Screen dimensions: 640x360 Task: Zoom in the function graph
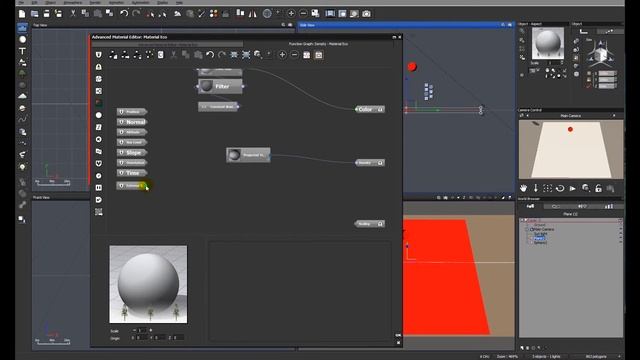[x=282, y=55]
